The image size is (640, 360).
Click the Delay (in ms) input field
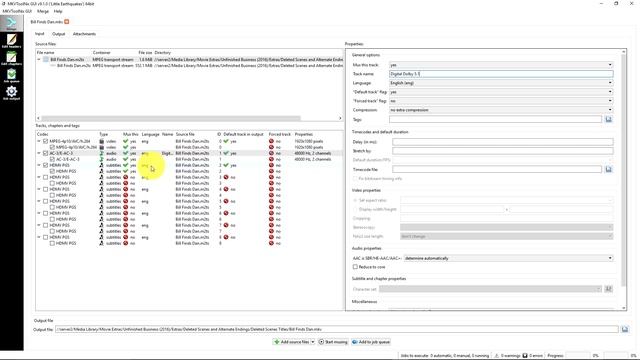[x=502, y=142]
